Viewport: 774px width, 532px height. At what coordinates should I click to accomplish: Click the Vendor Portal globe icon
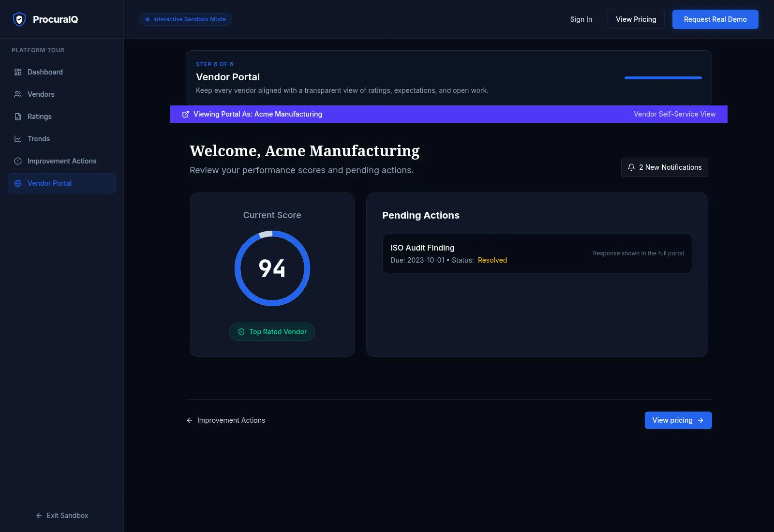point(18,183)
